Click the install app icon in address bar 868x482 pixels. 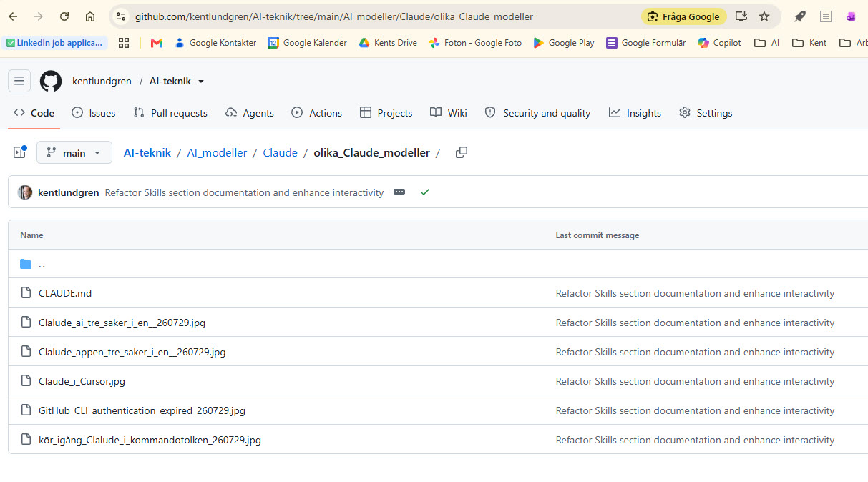(x=741, y=16)
